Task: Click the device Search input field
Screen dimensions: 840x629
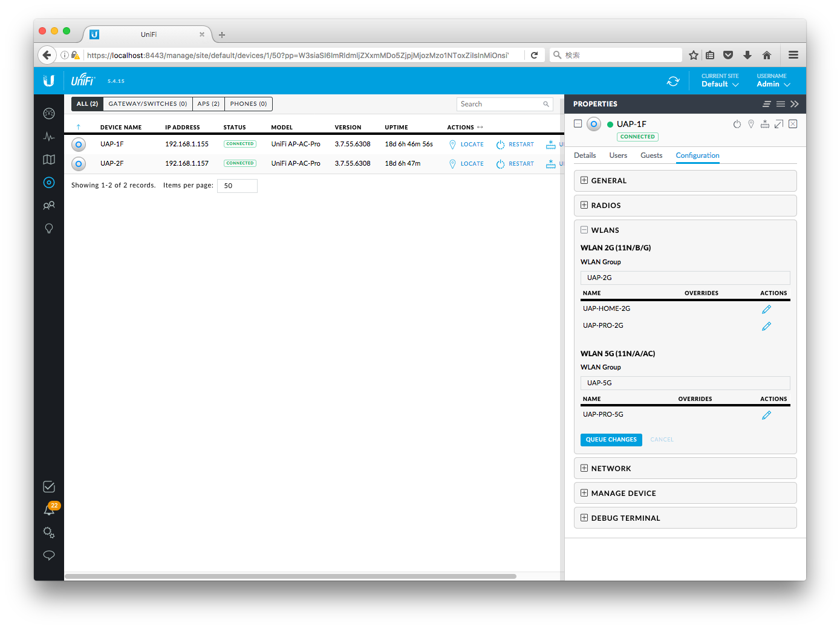Action: point(505,104)
